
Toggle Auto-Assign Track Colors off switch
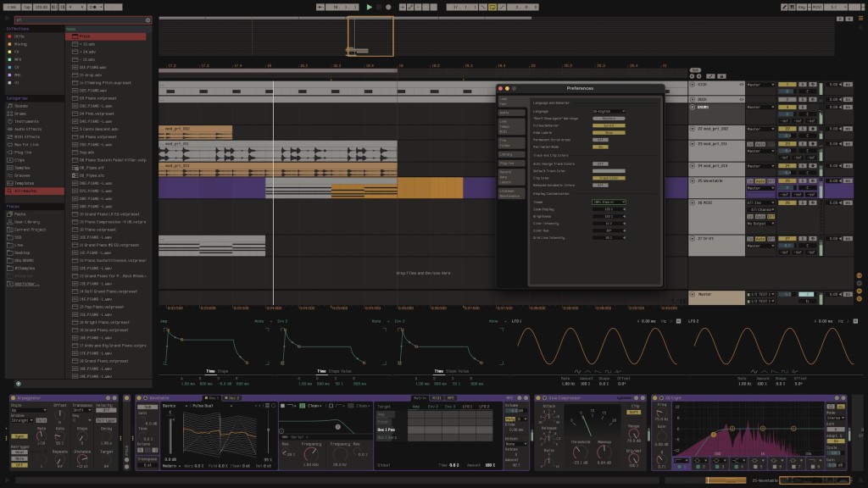coord(598,164)
